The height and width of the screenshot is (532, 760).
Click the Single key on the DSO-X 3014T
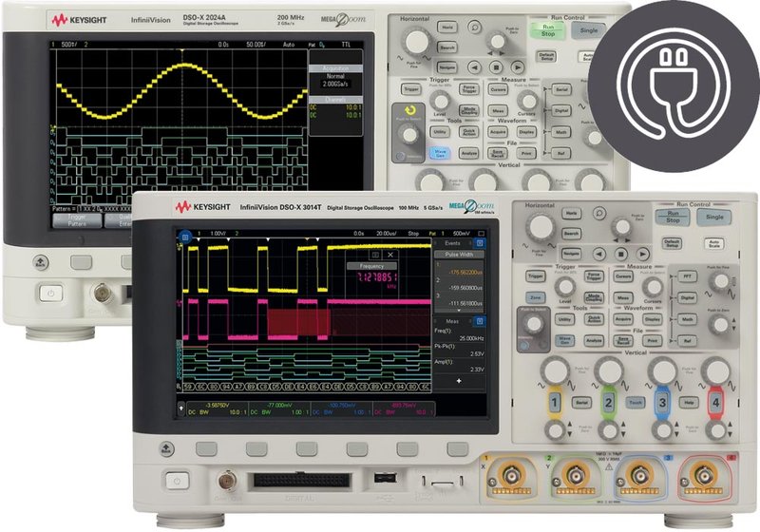[x=714, y=217]
